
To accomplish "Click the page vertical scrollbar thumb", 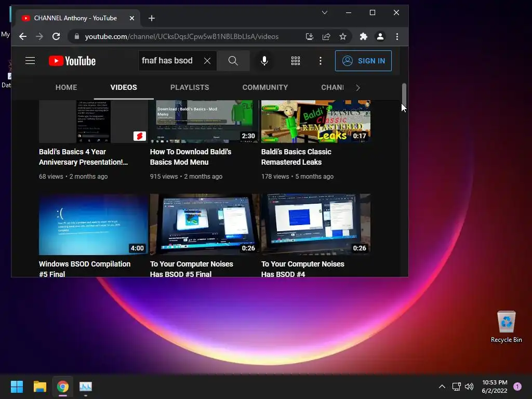I will click(404, 95).
